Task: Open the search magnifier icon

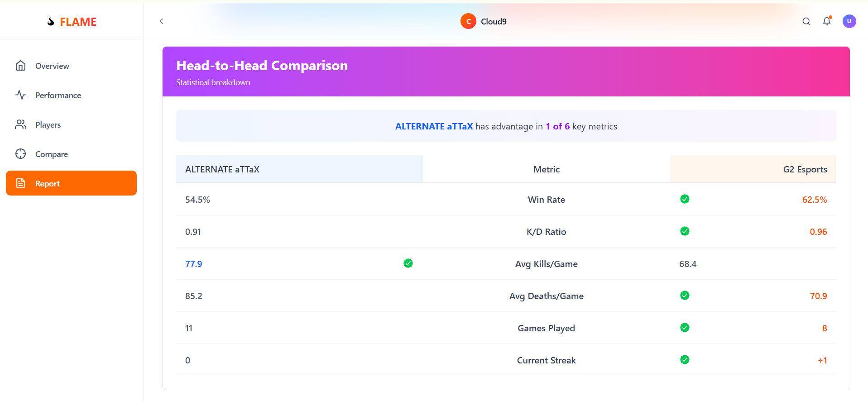Action: tap(806, 21)
